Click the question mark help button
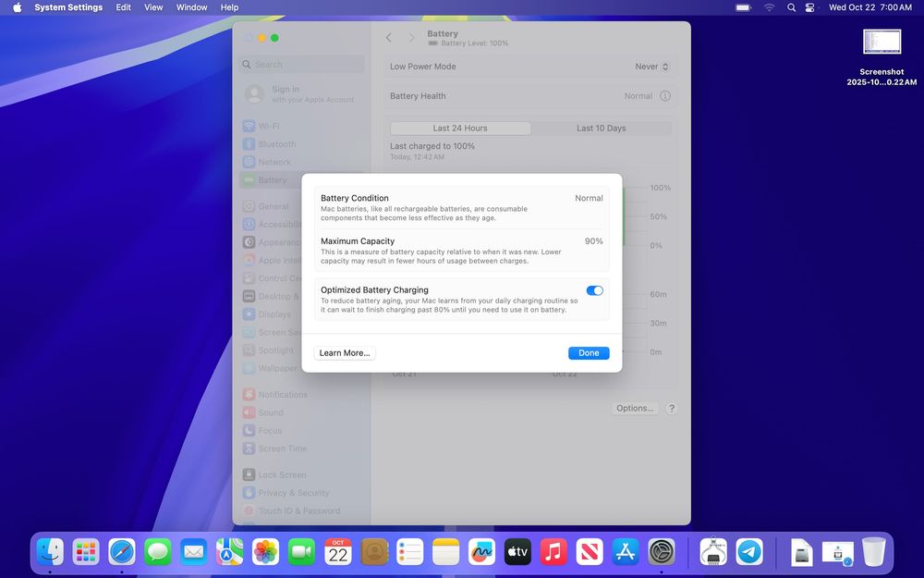This screenshot has width=924, height=578. [672, 408]
